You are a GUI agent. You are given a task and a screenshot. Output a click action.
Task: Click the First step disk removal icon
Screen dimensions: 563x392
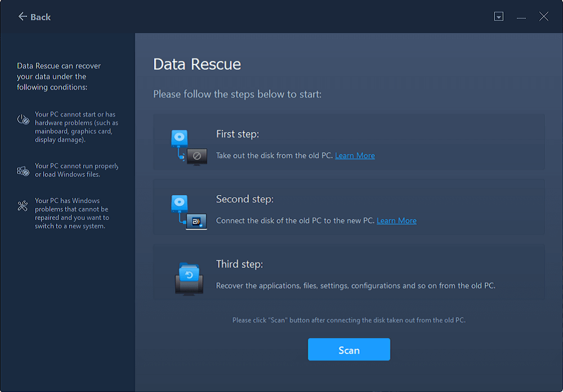189,147
